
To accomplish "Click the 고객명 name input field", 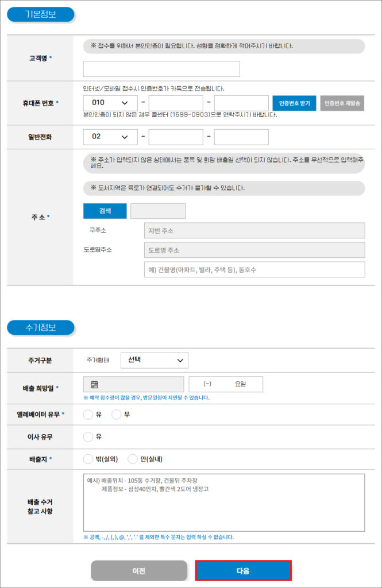I will point(161,69).
